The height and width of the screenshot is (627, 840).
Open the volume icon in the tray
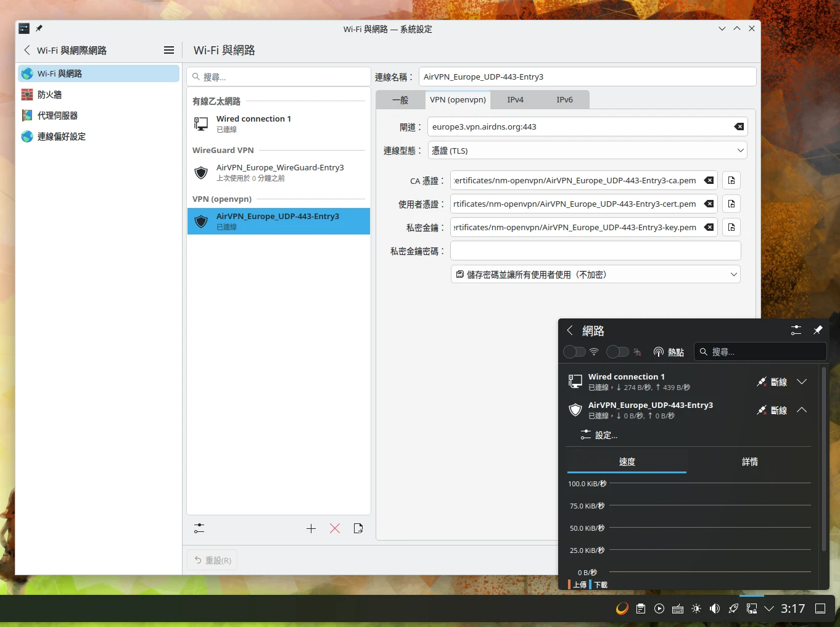[x=714, y=608]
